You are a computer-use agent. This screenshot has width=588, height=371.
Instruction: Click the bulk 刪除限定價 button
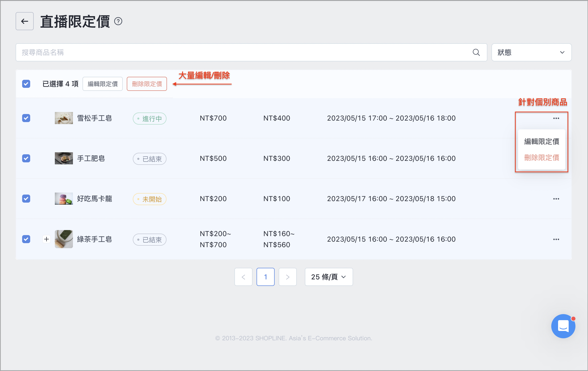point(147,84)
